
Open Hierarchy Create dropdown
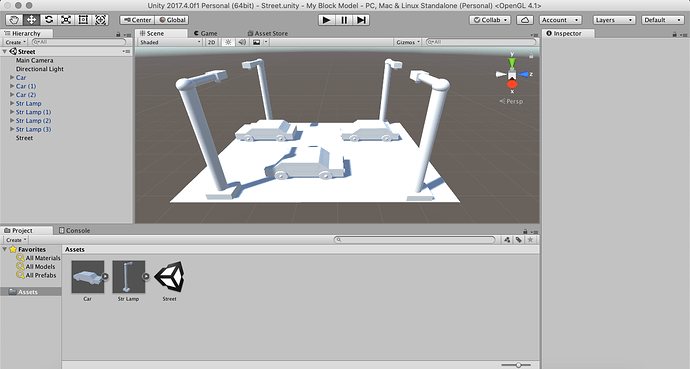[x=15, y=42]
